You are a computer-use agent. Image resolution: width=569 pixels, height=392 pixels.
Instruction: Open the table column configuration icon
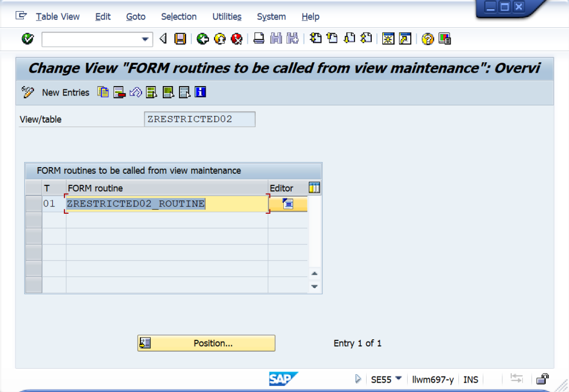[314, 188]
